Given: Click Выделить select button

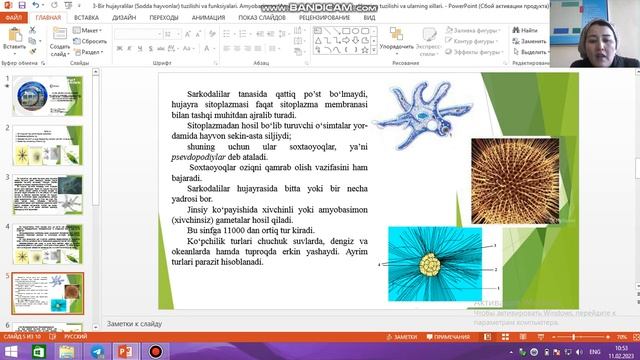Looking at the screenshot, I should point(530,52).
